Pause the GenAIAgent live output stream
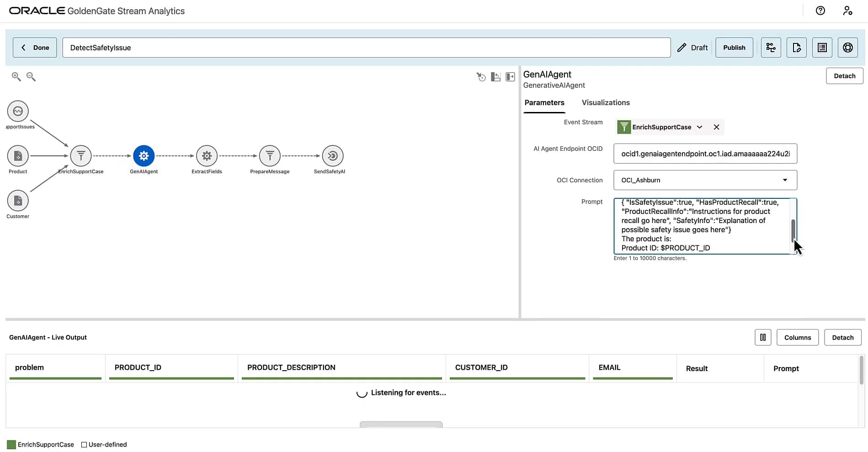The height and width of the screenshot is (452, 868). click(x=763, y=337)
